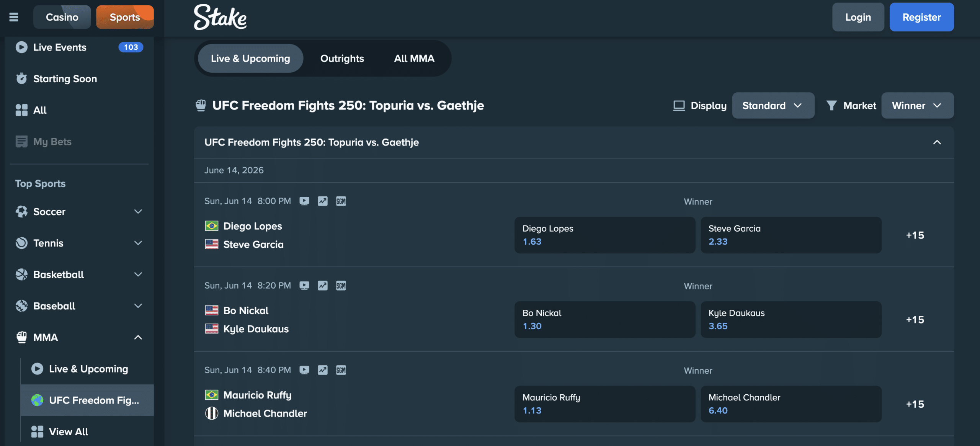Click the Register button
This screenshot has height=446, width=980.
(921, 17)
